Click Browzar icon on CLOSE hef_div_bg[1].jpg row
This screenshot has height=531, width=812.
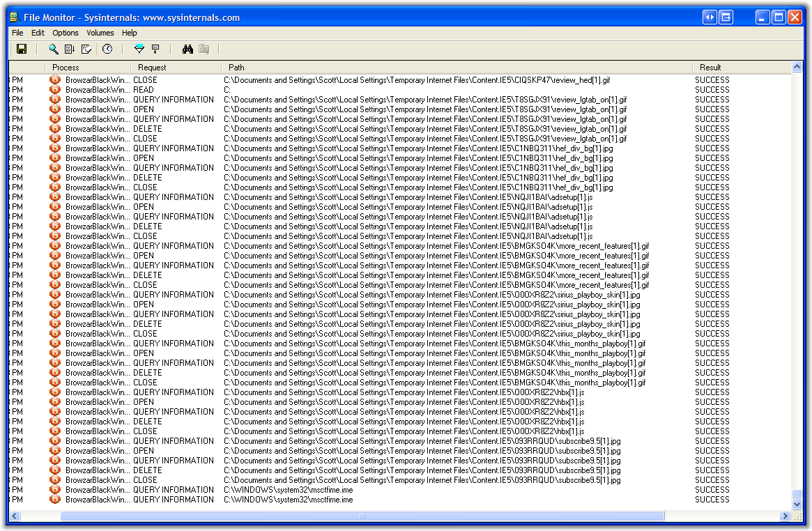[x=55, y=187]
